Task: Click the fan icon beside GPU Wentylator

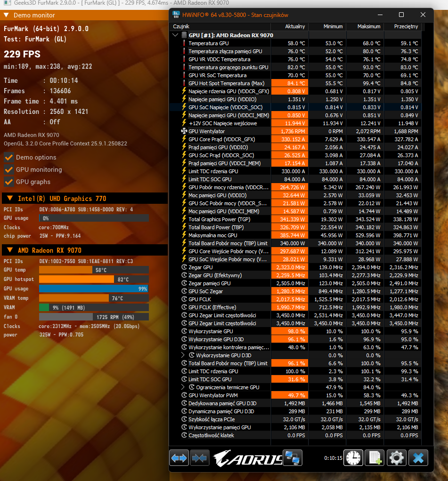Action: tap(184, 131)
